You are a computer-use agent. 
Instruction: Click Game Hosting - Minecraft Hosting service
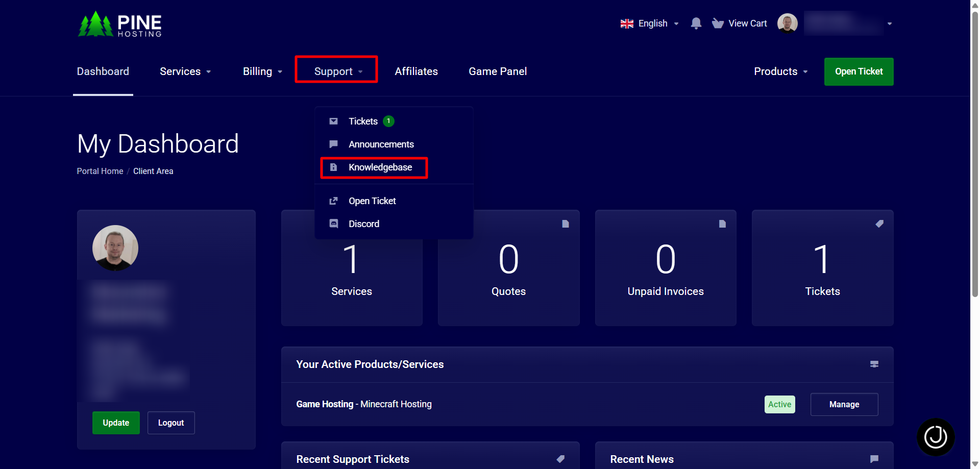point(364,404)
